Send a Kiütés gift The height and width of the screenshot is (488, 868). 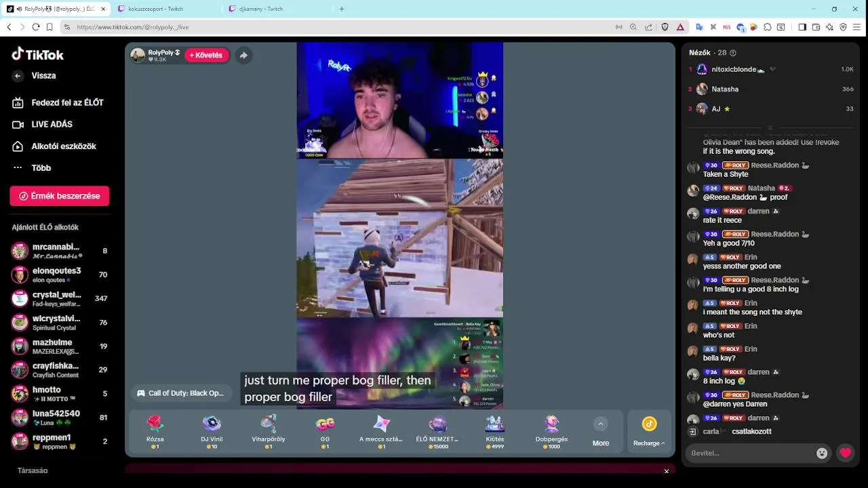495,432
